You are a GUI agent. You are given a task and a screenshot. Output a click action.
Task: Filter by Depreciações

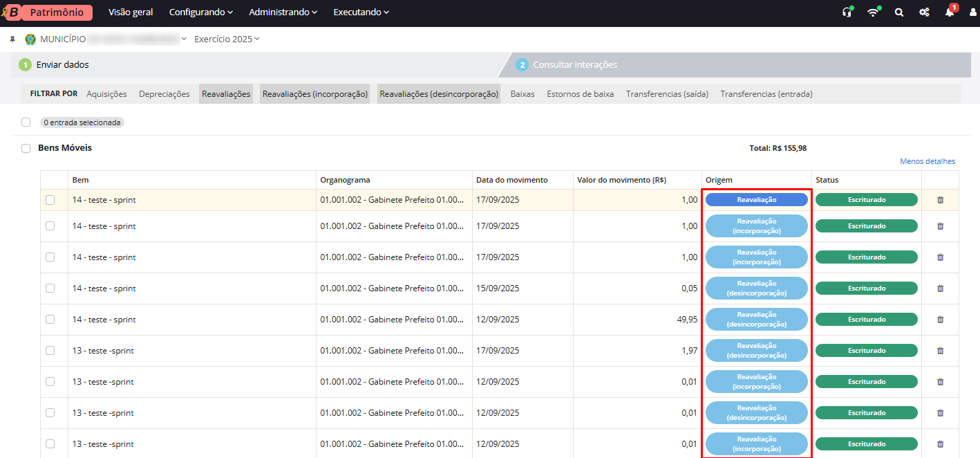164,94
